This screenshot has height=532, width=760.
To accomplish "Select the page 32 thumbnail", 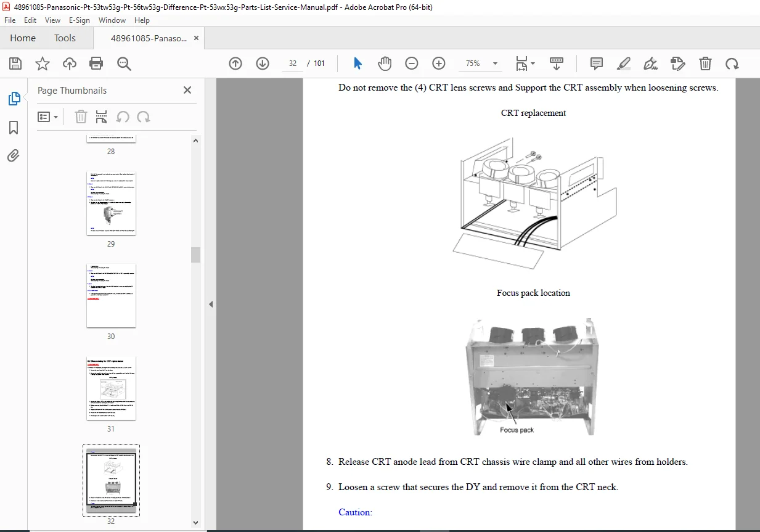I will pos(111,480).
